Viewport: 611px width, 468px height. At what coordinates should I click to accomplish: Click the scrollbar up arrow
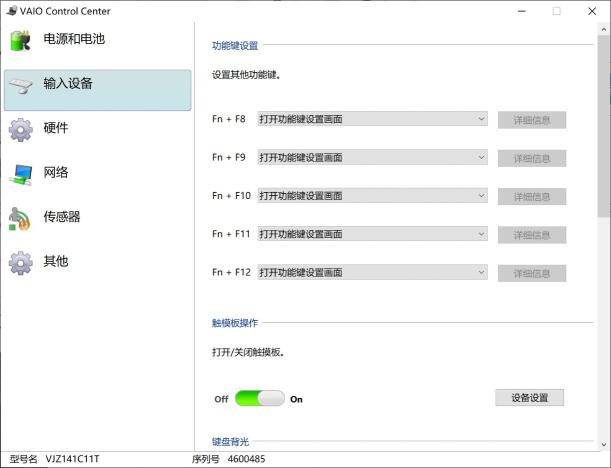(604, 29)
